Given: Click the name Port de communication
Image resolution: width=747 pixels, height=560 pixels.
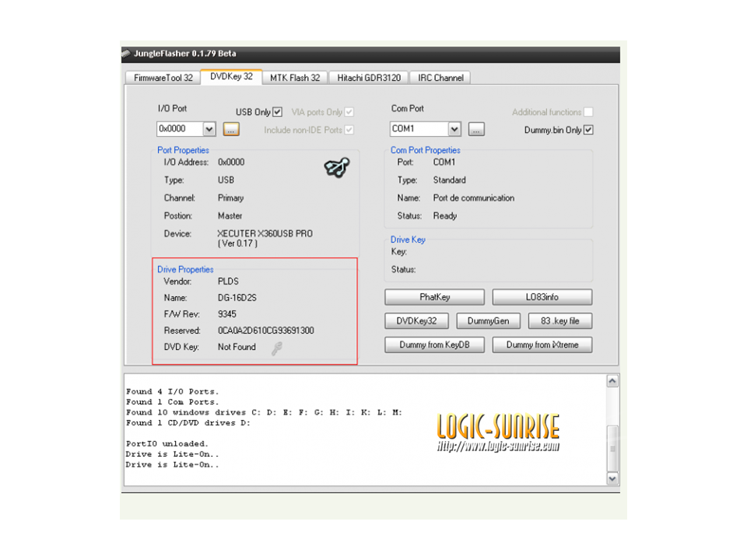Looking at the screenshot, I should 474,198.
